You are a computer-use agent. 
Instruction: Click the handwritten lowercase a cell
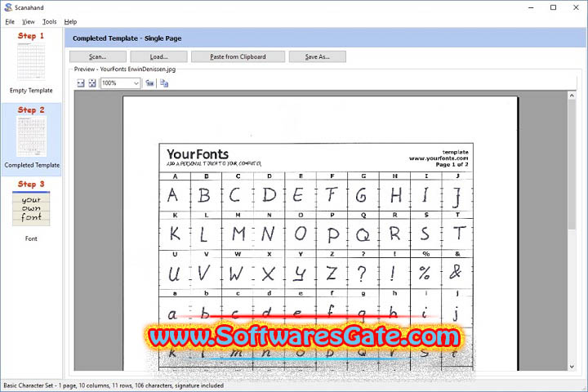[175, 313]
